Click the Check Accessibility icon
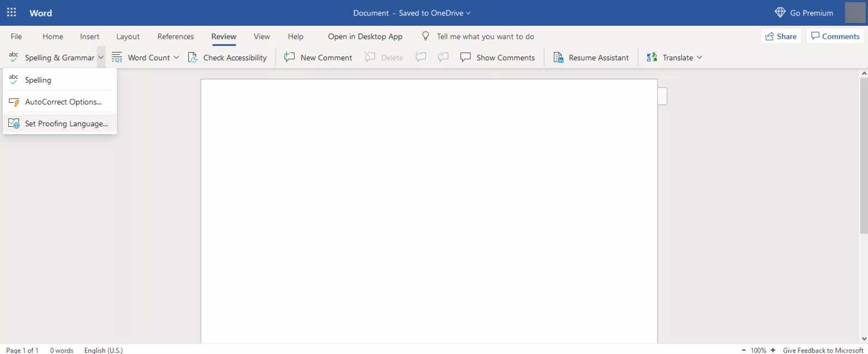The height and width of the screenshot is (354, 868). (x=193, y=57)
